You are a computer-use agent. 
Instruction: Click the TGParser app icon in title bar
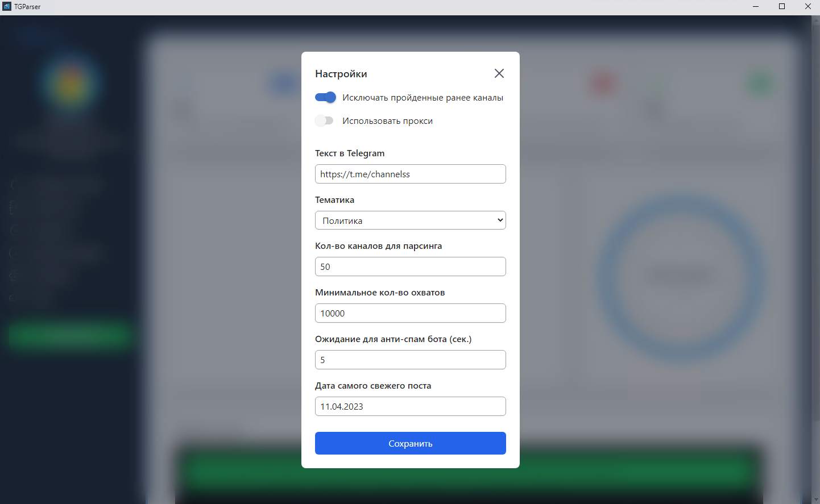point(7,6)
